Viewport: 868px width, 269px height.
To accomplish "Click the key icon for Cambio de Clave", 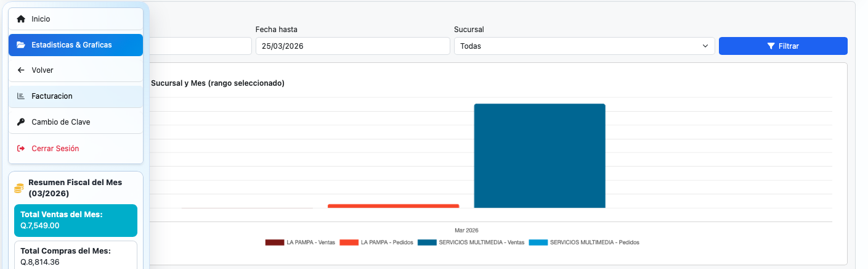I will click(21, 122).
